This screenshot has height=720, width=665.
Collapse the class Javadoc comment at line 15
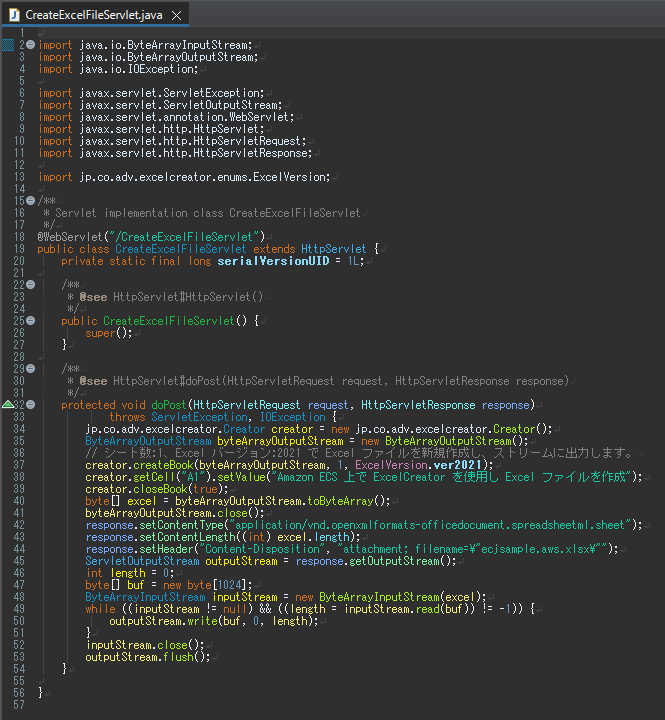point(30,201)
